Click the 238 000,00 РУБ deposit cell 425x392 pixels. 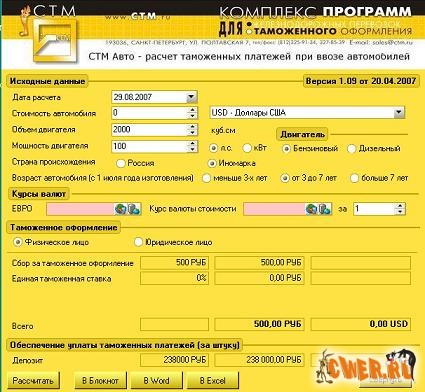coord(259,360)
